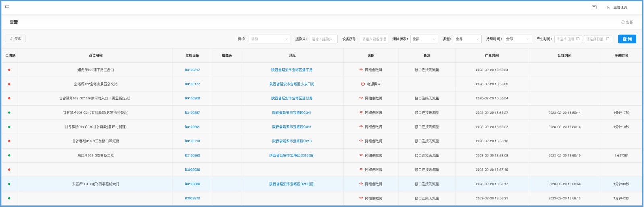Screen dimensions: 644x207
Task: Expand the 机构 organization dropdown
Action: pyautogui.click(x=269, y=39)
